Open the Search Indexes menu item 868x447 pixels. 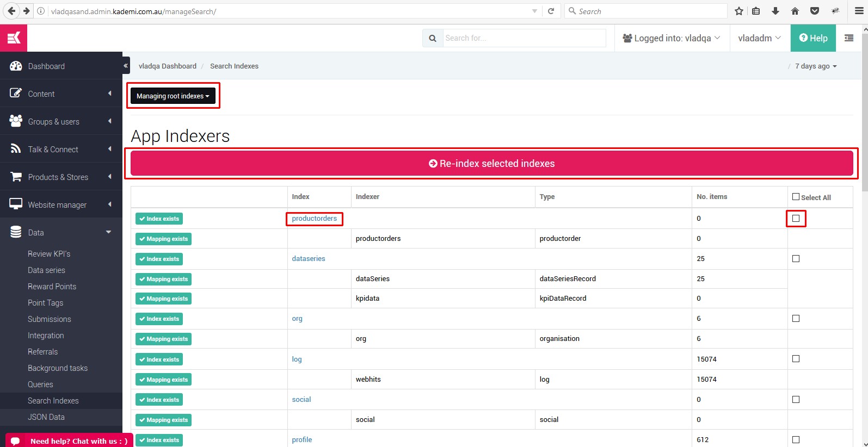pos(53,400)
